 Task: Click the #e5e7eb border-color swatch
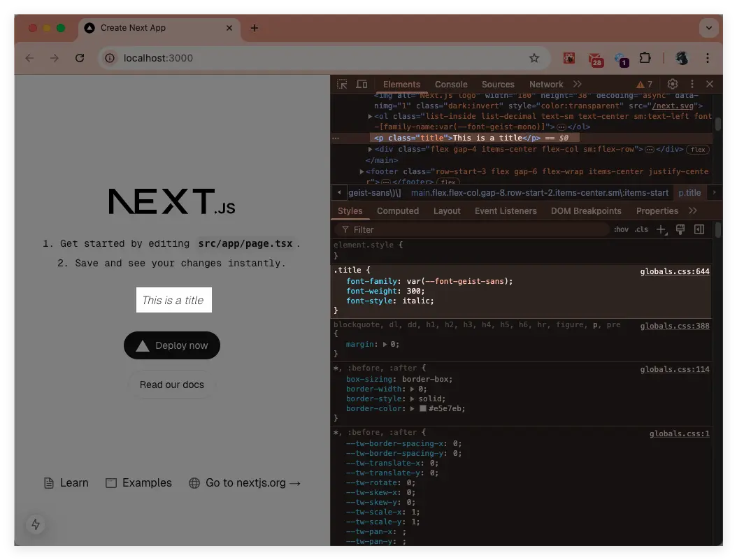click(423, 408)
